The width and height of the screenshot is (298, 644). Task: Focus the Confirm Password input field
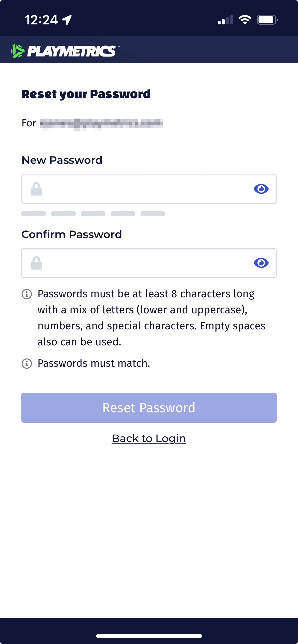[145, 263]
